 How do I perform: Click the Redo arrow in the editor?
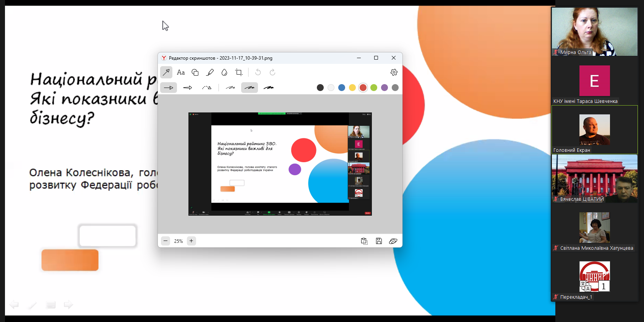pos(273,72)
